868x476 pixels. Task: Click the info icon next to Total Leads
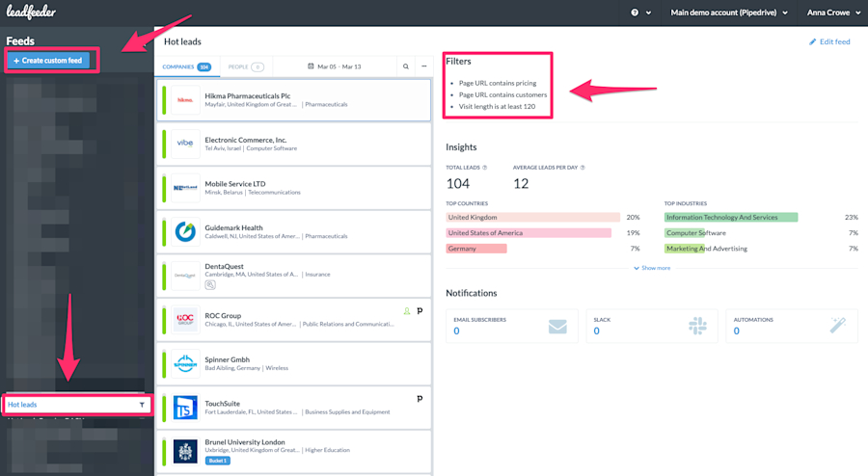tap(484, 168)
